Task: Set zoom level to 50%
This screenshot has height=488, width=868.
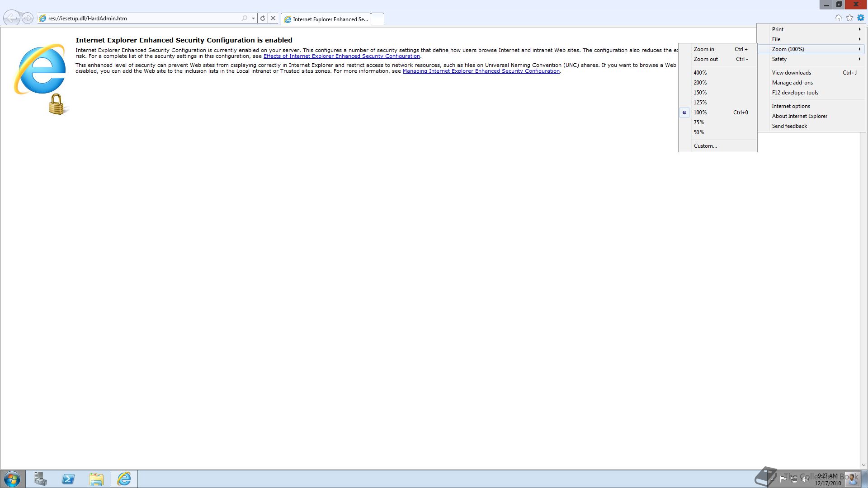Action: point(718,132)
